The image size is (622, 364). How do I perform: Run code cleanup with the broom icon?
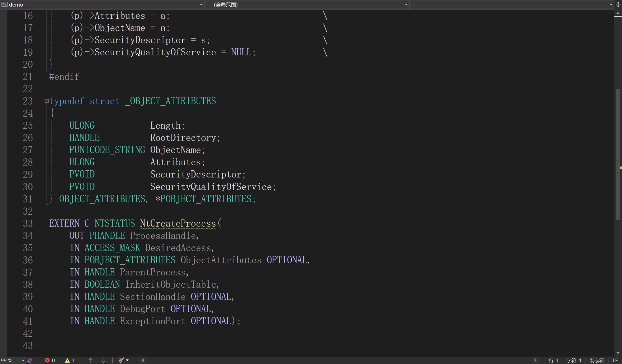point(121,360)
